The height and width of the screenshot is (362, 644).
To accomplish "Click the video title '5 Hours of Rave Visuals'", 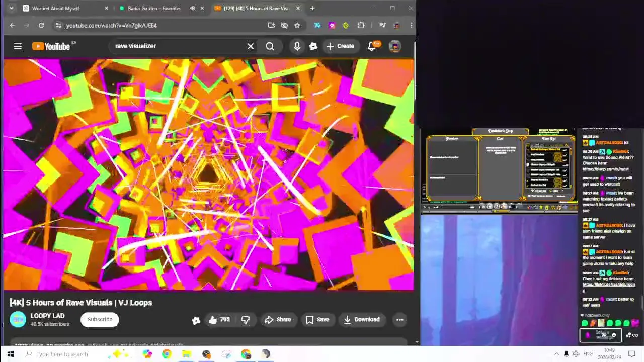I will click(81, 302).
